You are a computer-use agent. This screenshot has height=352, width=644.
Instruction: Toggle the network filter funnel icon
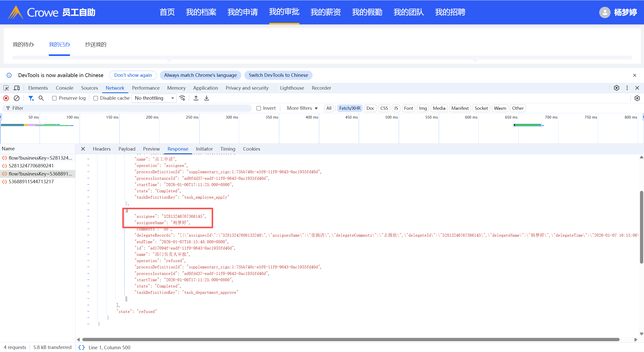[31, 98]
